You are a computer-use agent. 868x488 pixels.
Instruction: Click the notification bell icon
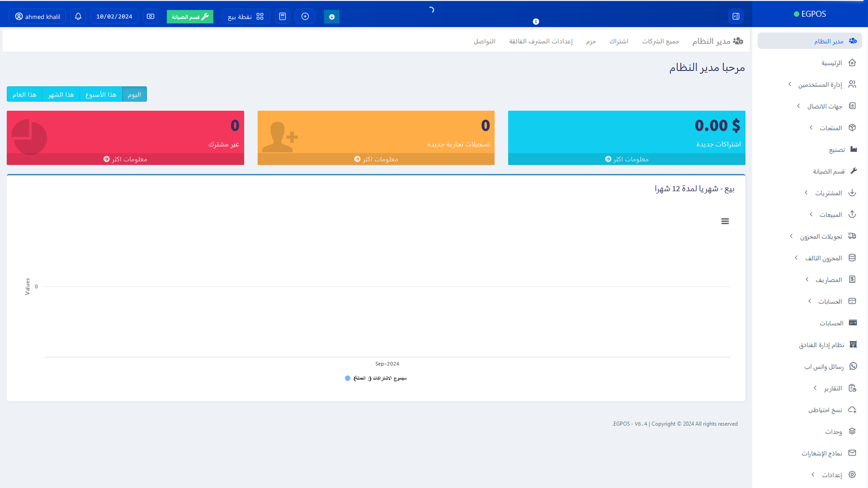(x=78, y=16)
